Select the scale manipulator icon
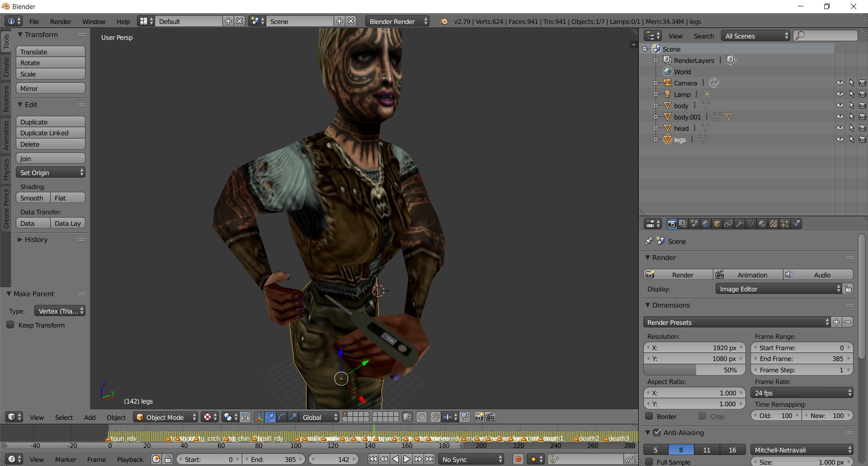The height and width of the screenshot is (466, 868). [x=293, y=417]
